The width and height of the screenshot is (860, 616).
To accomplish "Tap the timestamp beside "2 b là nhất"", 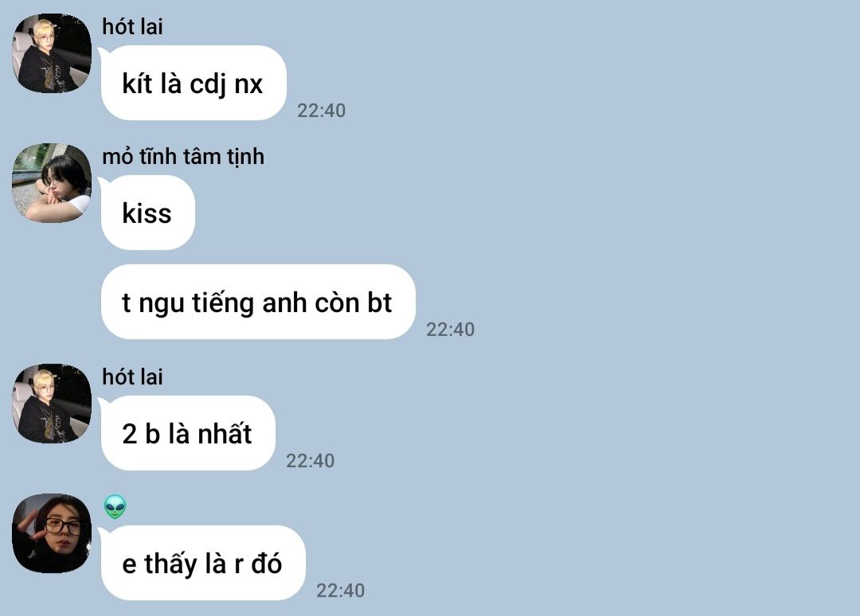I will pyautogui.click(x=310, y=461).
